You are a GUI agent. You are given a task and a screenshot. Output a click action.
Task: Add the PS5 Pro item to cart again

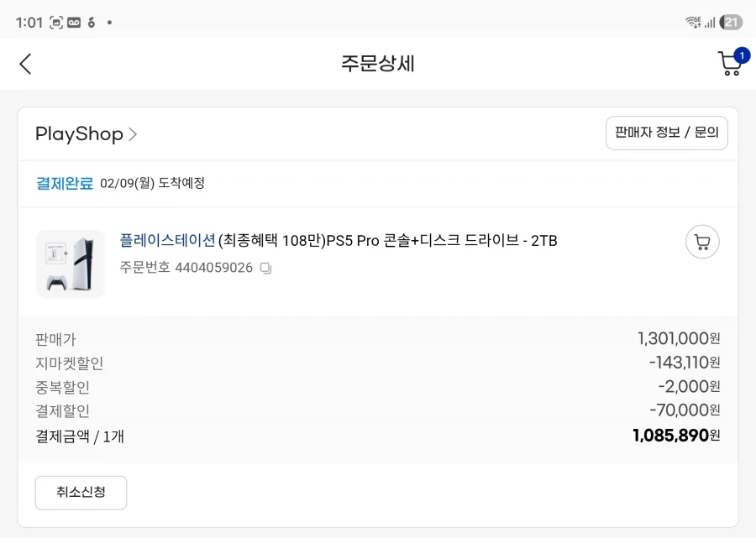[x=701, y=242]
